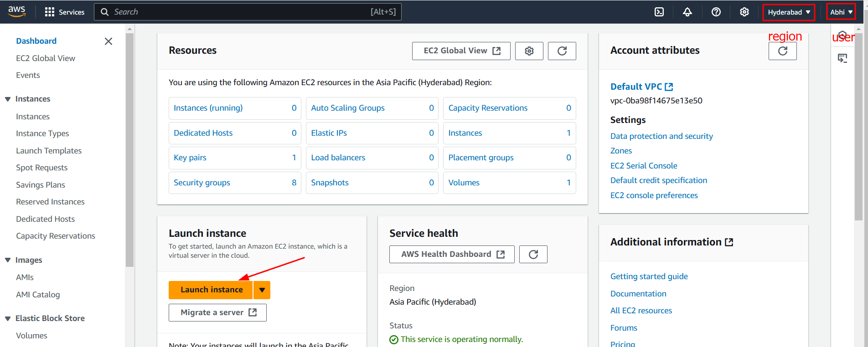Open Reserved Instances in sidebar

tap(50, 202)
